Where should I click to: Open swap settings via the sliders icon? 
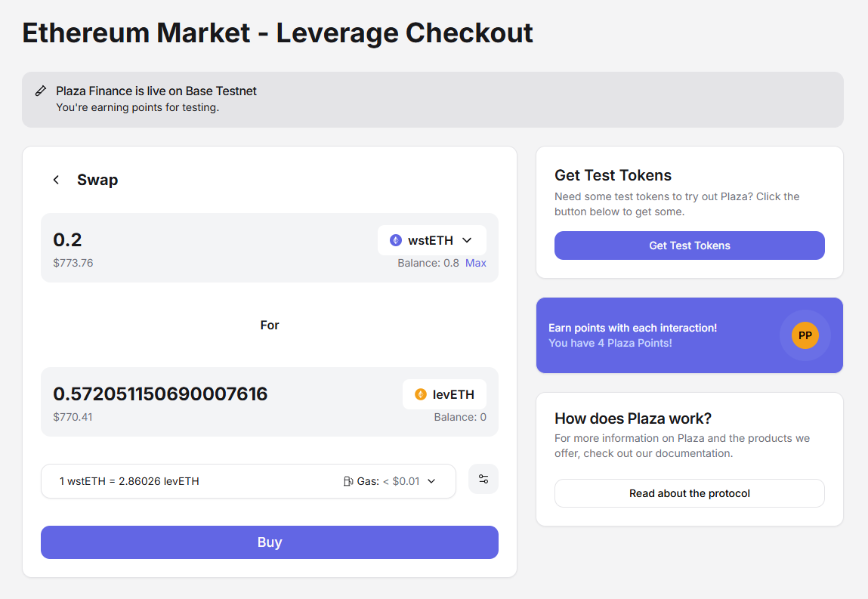coord(483,479)
